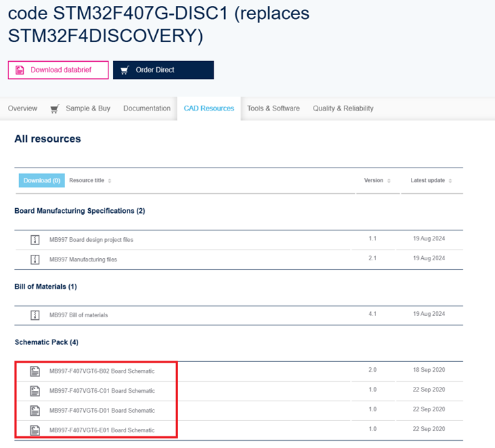Viewport: 495px width, 448px height.
Task: Click the Board Manufacturing Specifications (2) heading
Action: pyautogui.click(x=80, y=211)
